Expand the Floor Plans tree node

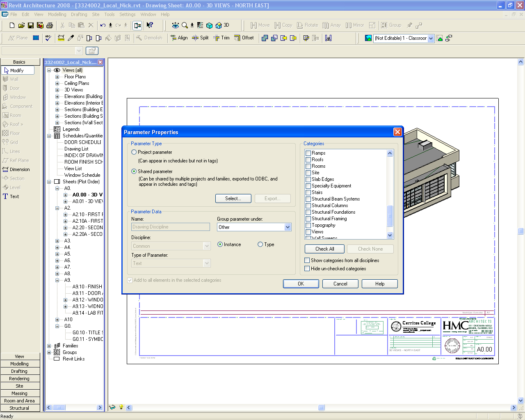pos(57,77)
